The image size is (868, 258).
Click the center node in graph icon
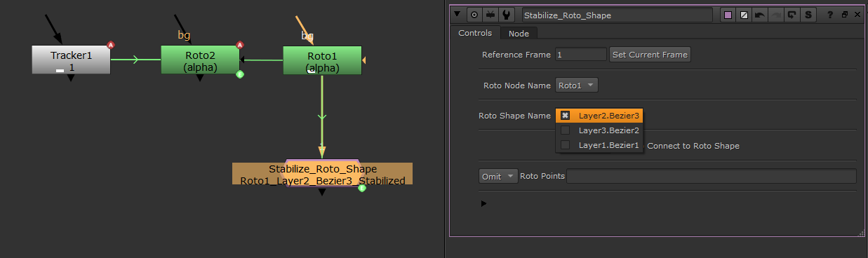point(474,15)
